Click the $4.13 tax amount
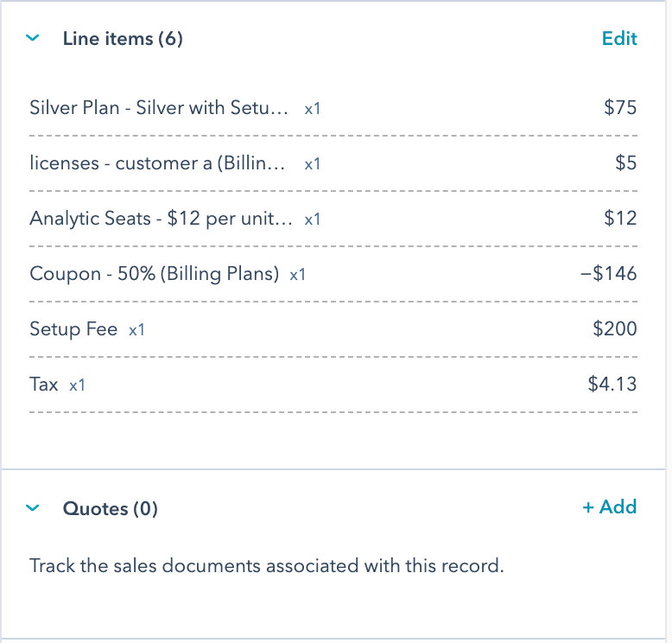This screenshot has width=672, height=643. (612, 385)
